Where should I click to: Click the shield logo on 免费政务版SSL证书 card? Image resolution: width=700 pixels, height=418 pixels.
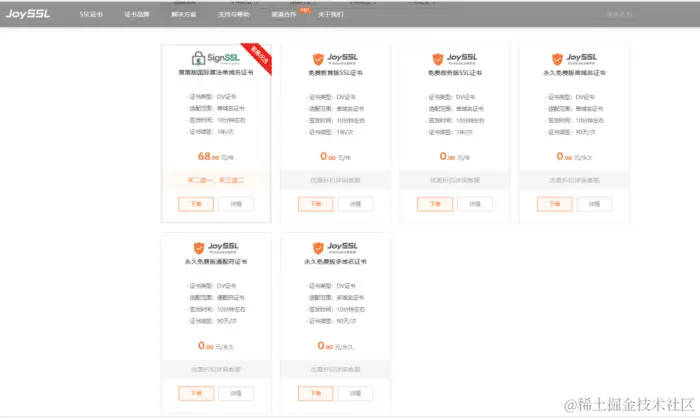tap(438, 59)
